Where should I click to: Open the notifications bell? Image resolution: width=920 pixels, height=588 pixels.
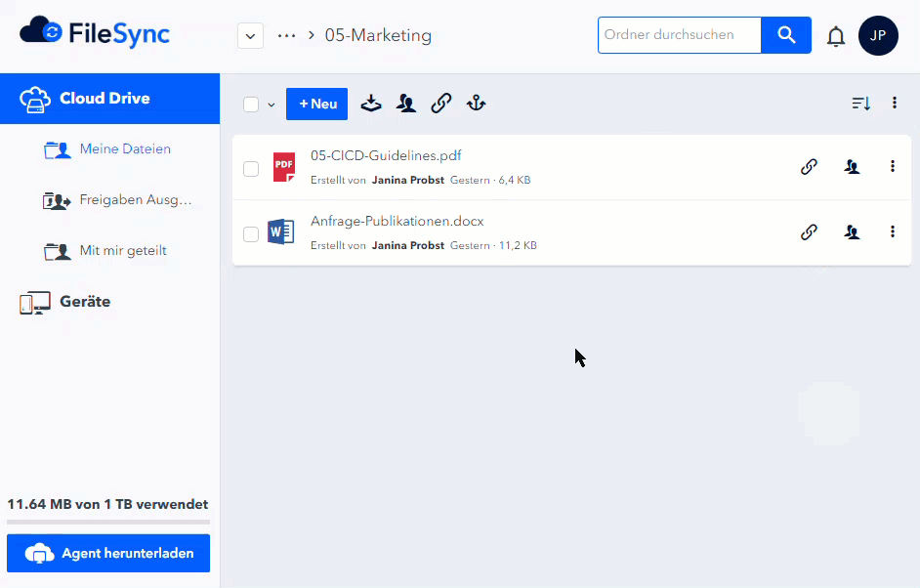click(835, 36)
